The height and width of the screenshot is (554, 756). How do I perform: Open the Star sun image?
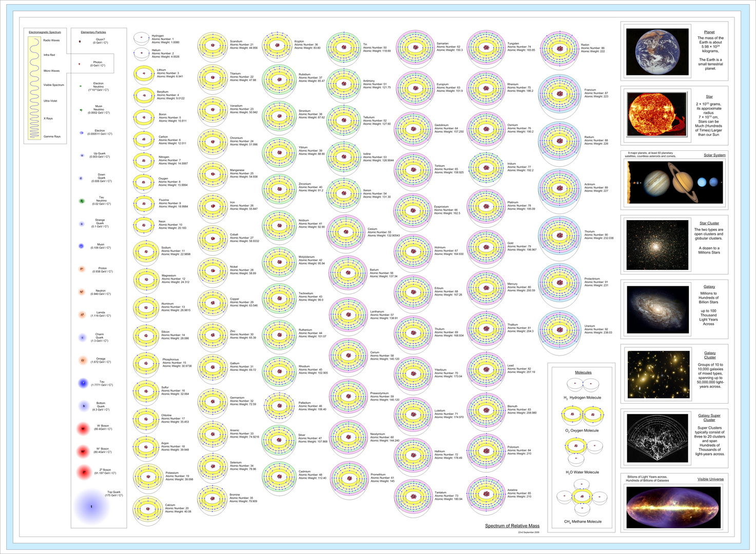coord(657,115)
